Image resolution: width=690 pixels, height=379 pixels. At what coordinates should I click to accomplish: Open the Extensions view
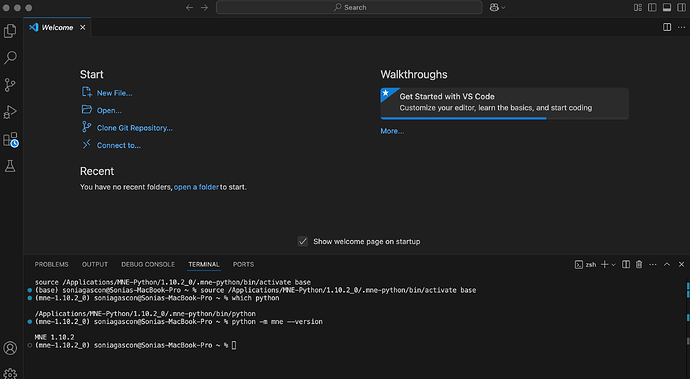tap(10, 140)
